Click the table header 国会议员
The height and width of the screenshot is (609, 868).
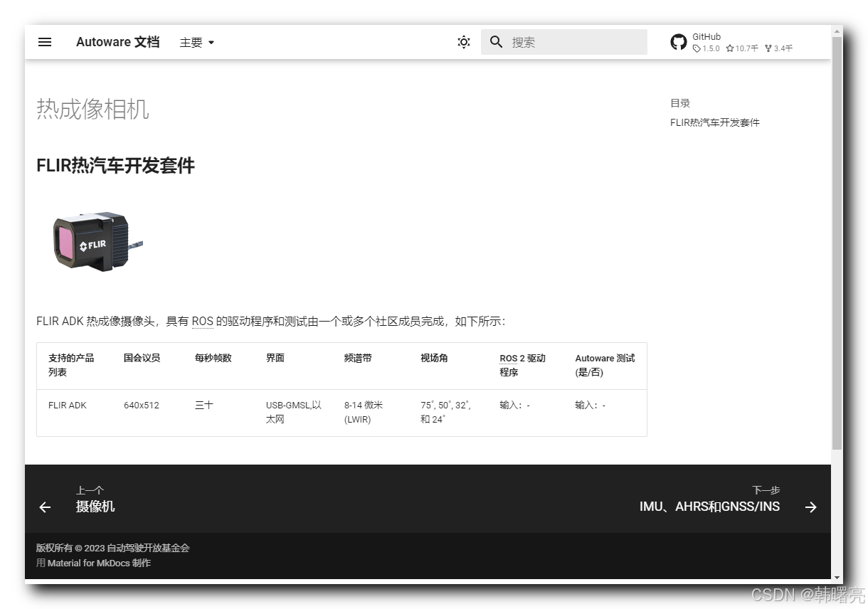click(142, 358)
